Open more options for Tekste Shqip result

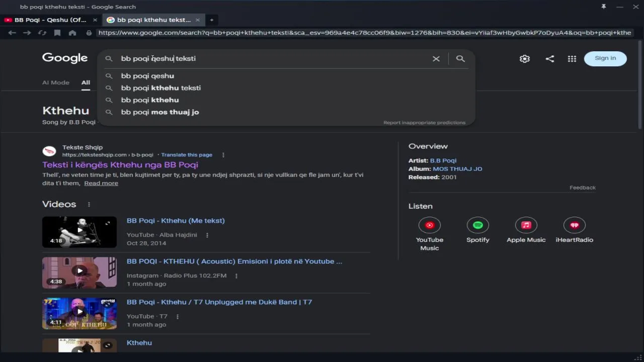pyautogui.click(x=223, y=155)
